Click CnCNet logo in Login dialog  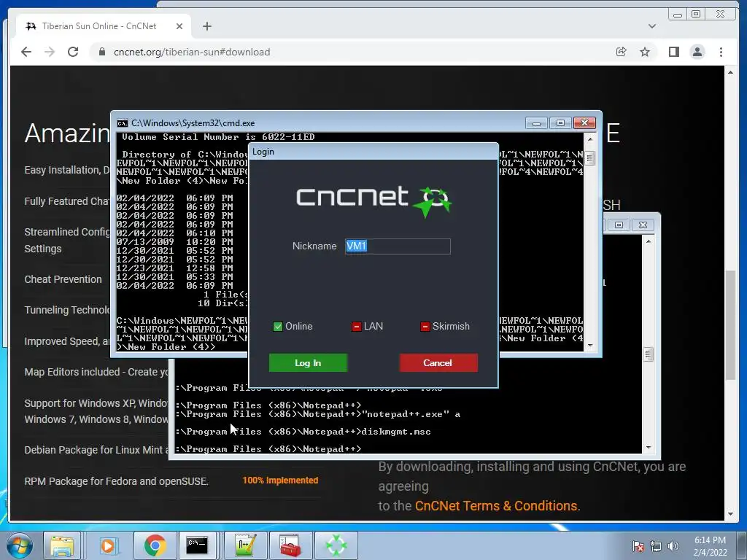tap(374, 201)
